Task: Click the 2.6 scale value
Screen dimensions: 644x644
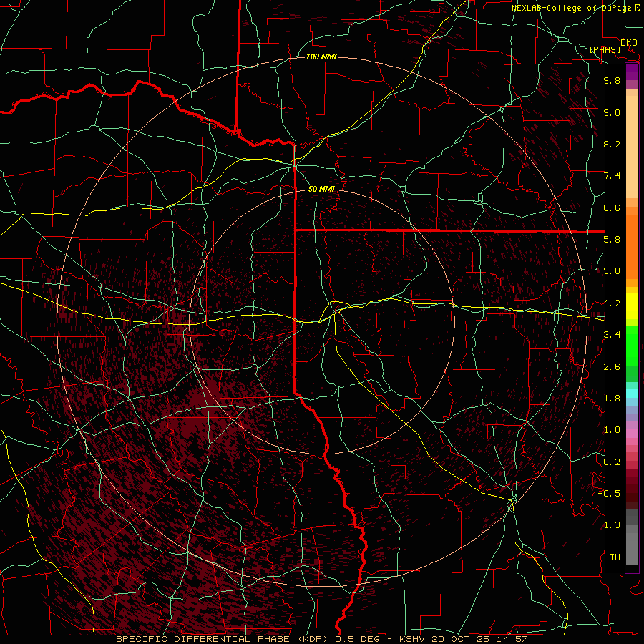Action: point(612,367)
